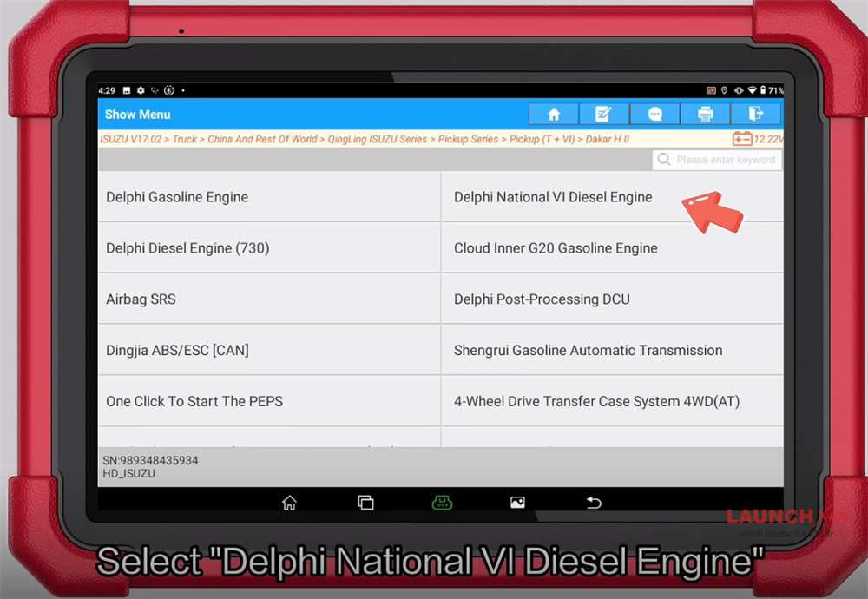Click Pickup Series breadcrumb

(x=468, y=139)
